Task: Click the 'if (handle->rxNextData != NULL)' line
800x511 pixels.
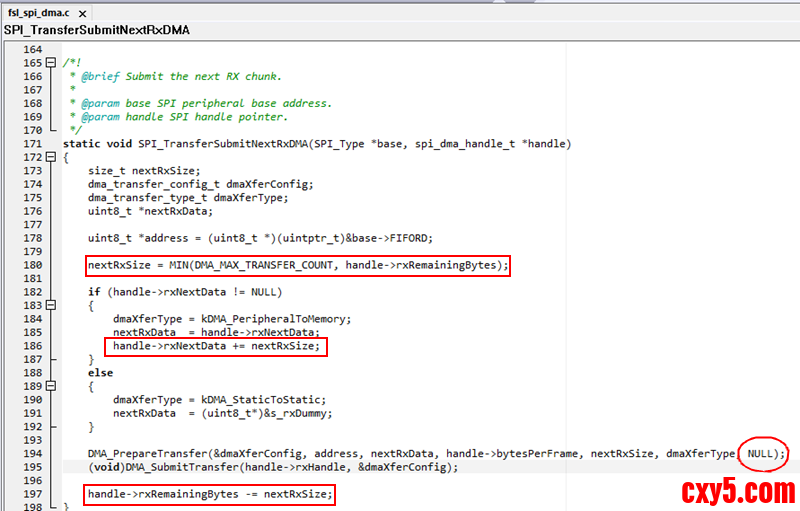Action: (x=185, y=292)
